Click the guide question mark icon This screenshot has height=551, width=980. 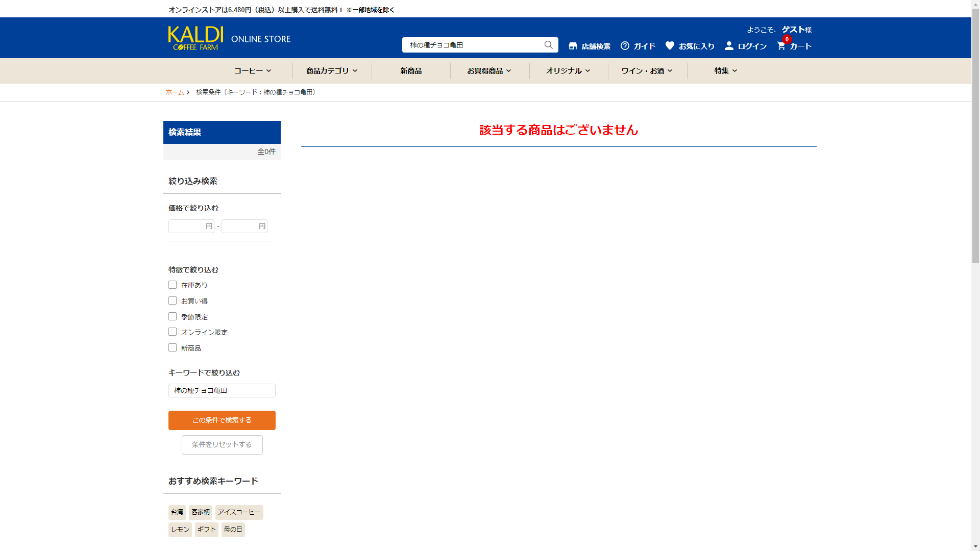click(625, 46)
